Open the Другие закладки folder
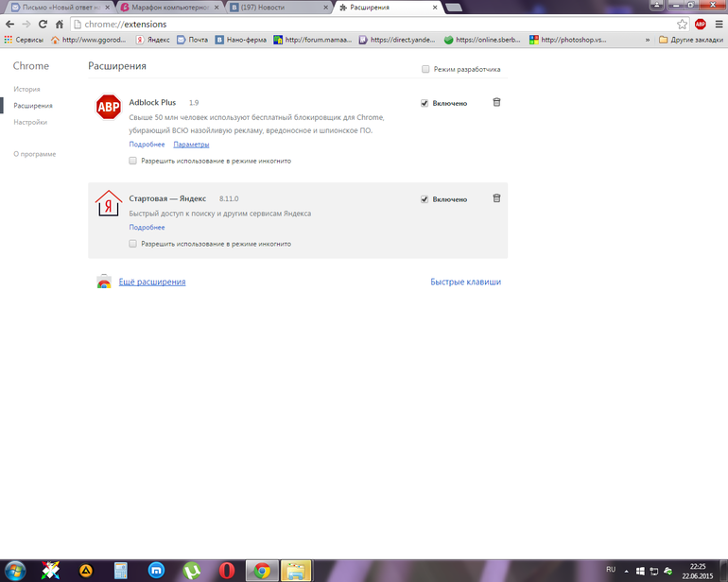 (691, 40)
